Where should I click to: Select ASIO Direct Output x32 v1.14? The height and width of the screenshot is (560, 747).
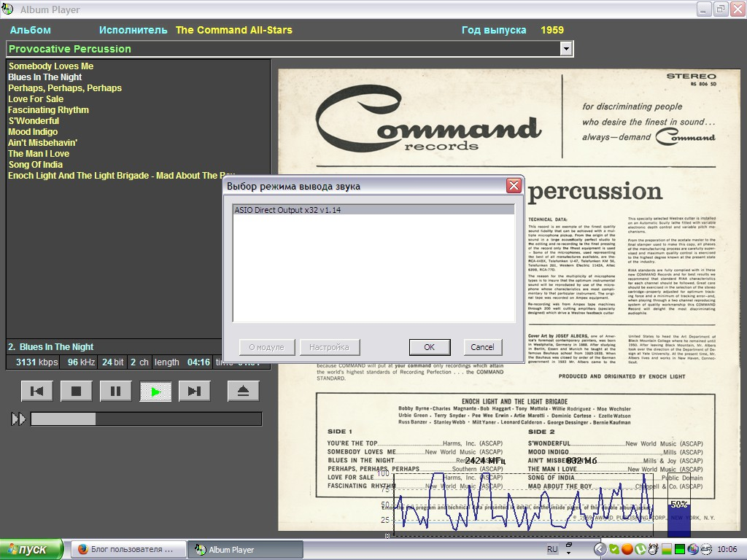click(374, 210)
